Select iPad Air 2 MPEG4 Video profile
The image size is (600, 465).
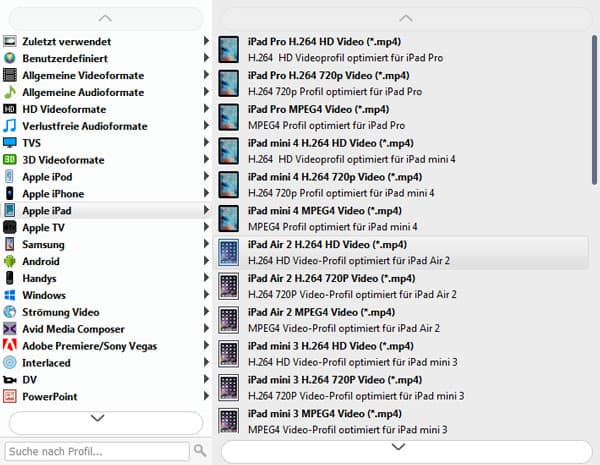click(x=402, y=320)
